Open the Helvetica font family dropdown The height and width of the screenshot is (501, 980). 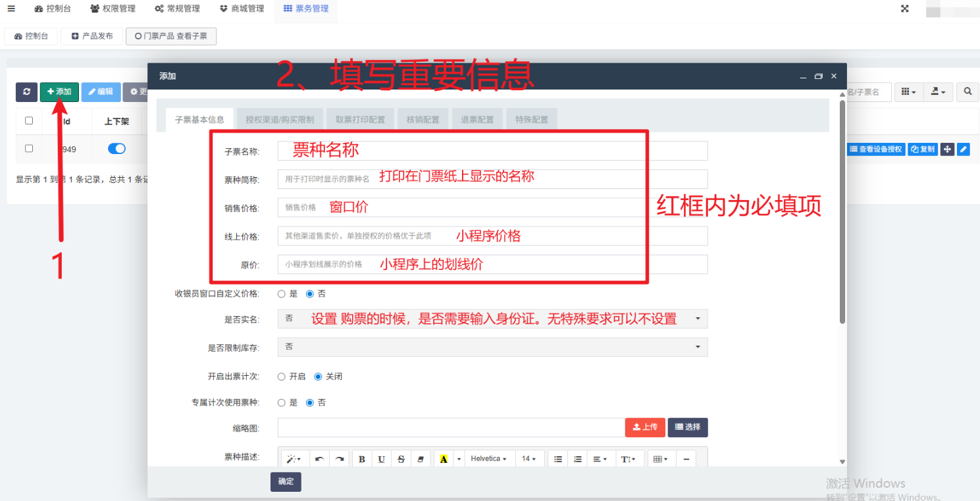[488, 459]
